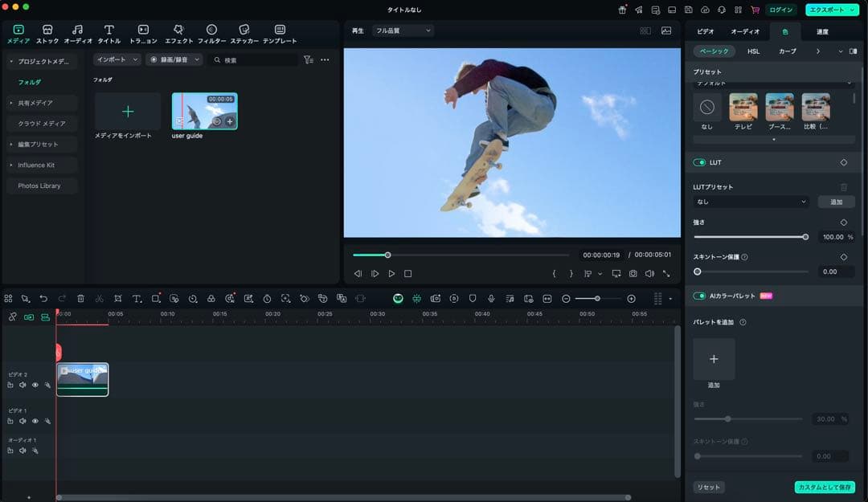868x502 pixels.
Task: Click the エクスポート button
Action: pos(829,10)
